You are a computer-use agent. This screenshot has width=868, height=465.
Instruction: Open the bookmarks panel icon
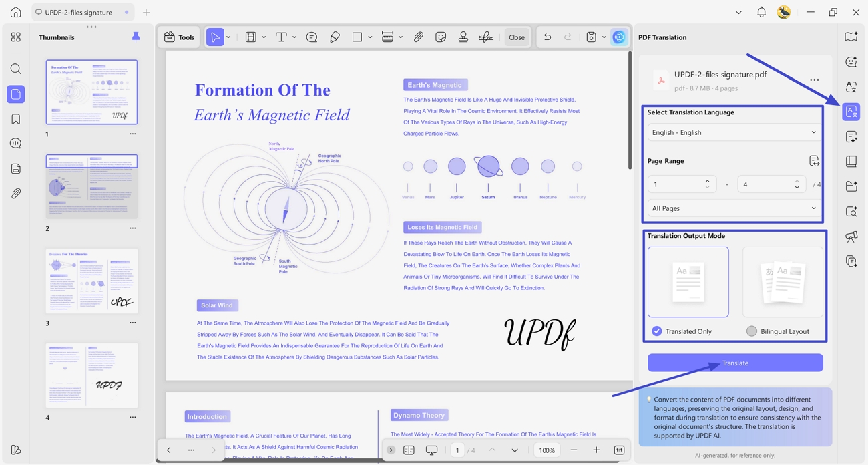[16, 119]
